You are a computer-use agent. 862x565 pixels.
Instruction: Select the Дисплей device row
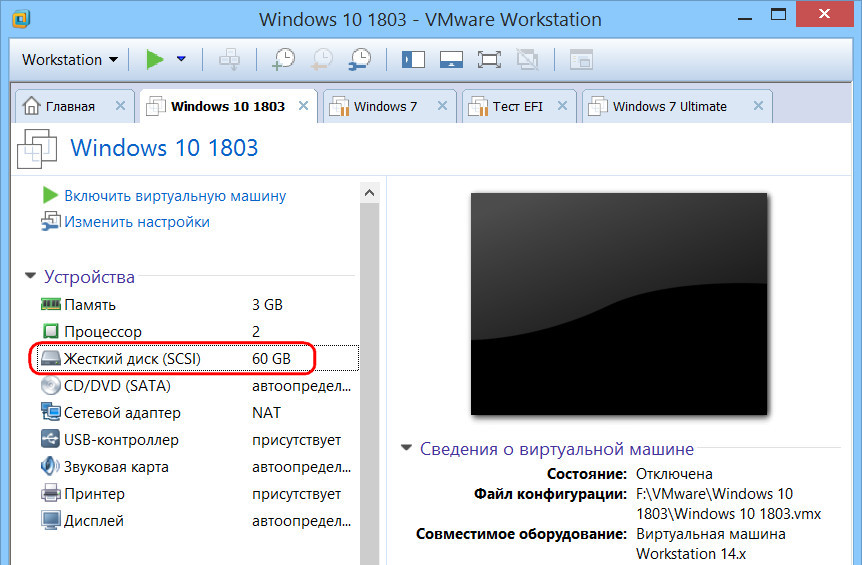coord(198,520)
